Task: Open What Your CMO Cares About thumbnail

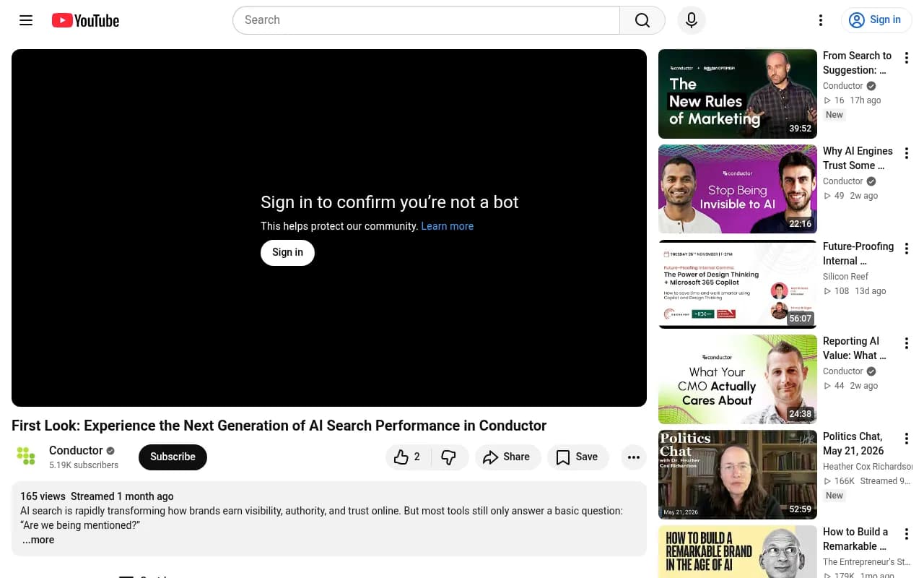Action: (x=738, y=379)
